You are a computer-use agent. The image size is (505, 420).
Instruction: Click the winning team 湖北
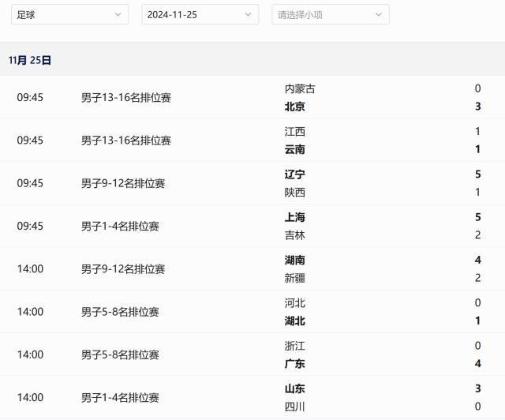click(295, 321)
